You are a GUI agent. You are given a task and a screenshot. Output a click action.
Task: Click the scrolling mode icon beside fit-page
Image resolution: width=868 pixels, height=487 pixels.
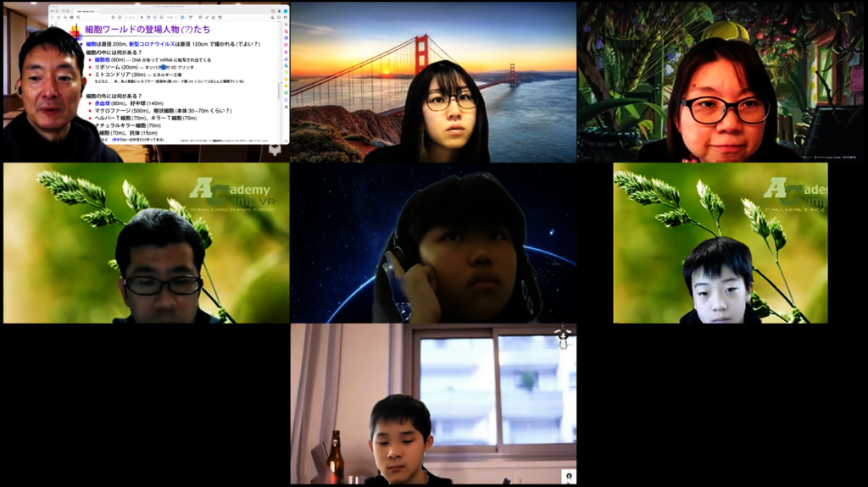click(x=191, y=18)
